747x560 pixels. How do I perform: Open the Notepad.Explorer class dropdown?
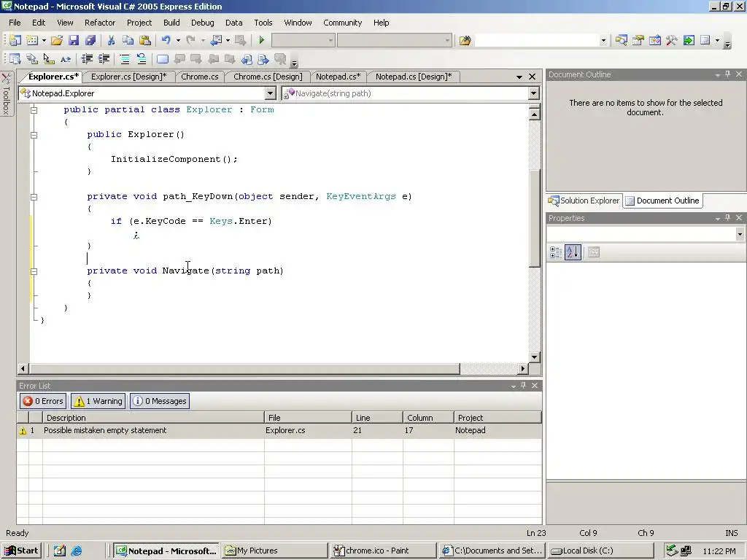(270, 93)
